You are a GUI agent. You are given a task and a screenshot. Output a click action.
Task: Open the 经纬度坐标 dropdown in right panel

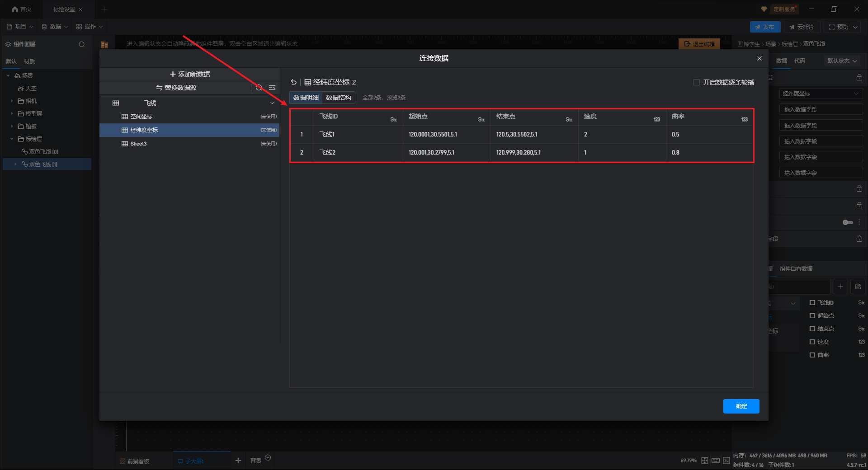(x=821, y=94)
